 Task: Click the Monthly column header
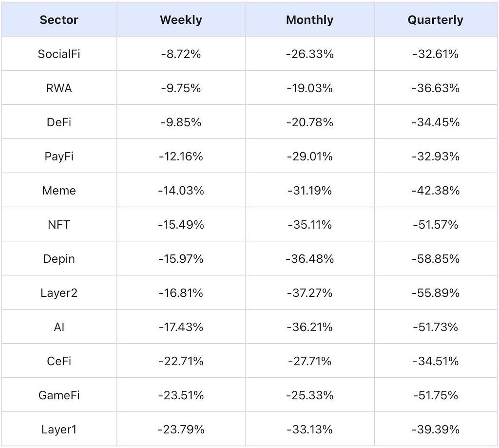(309, 20)
